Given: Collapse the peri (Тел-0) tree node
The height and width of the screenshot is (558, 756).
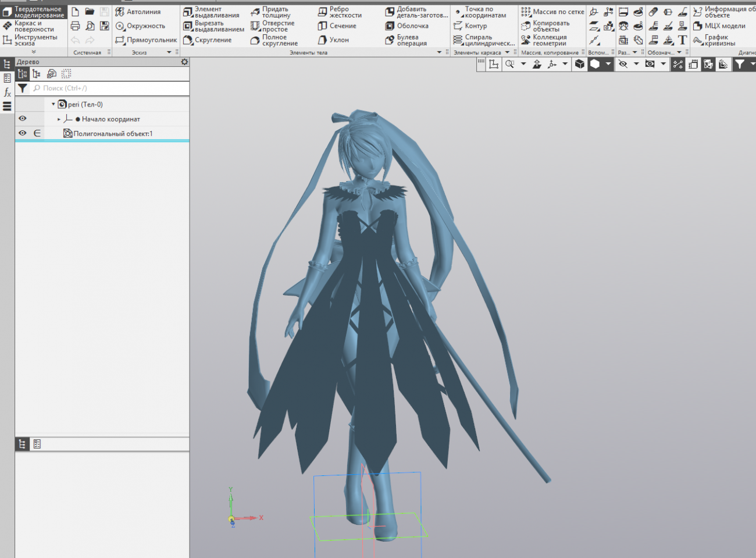Looking at the screenshot, I should point(54,105).
